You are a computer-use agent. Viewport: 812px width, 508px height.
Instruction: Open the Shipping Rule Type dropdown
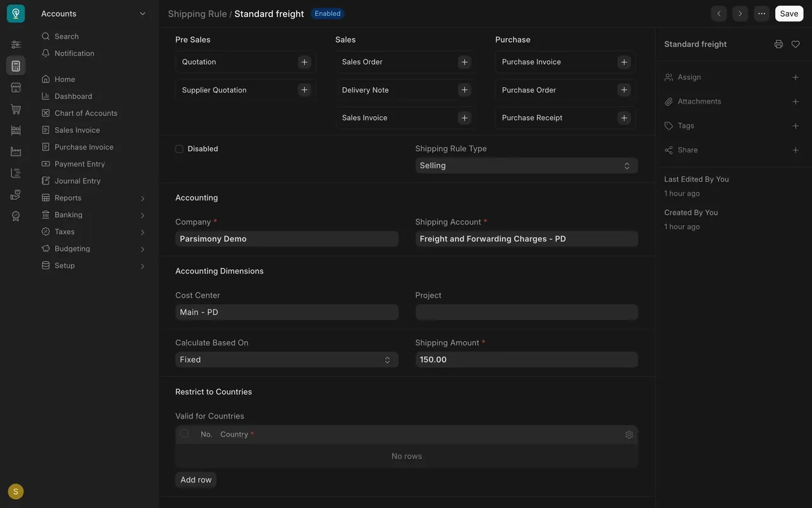(527, 166)
